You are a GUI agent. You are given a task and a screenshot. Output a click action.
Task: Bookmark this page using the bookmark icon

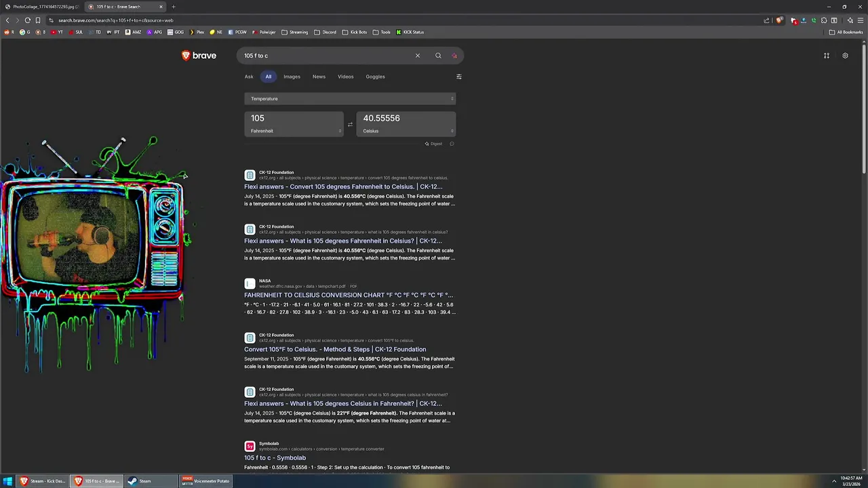click(38, 20)
